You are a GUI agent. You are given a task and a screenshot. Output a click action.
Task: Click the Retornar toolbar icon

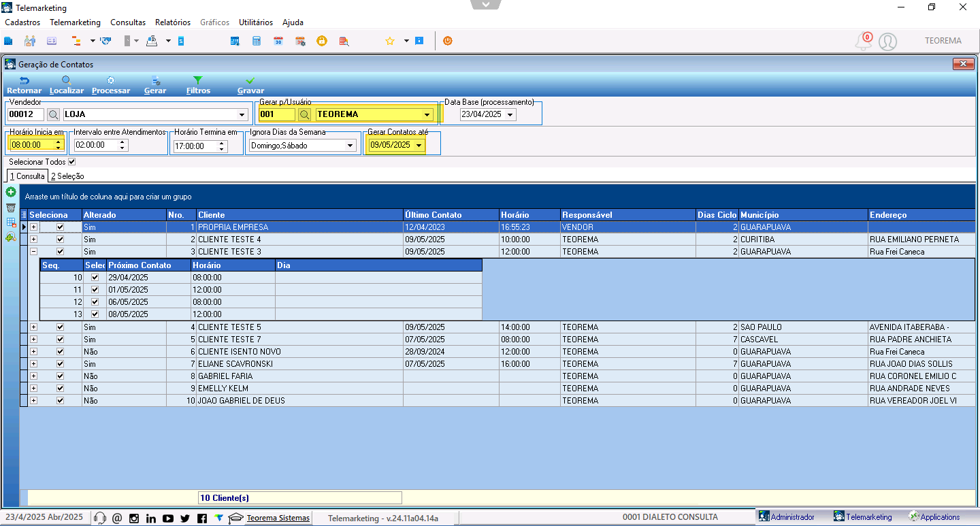(x=24, y=80)
